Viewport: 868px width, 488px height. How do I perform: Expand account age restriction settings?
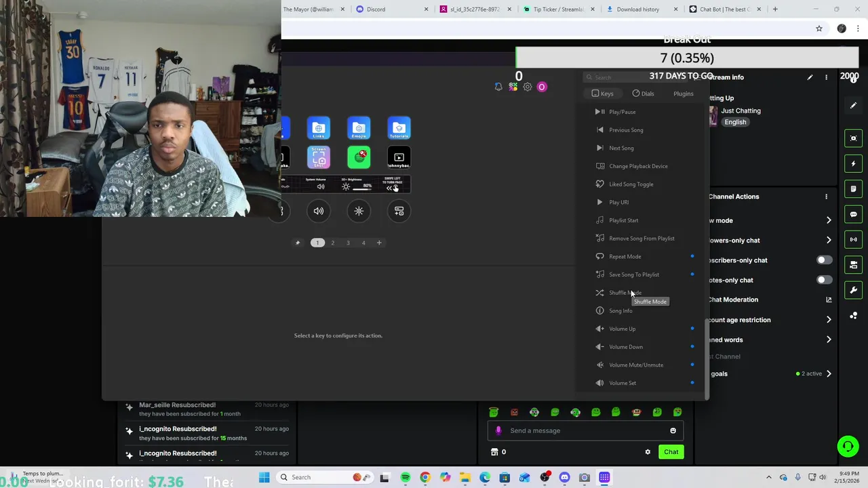829,320
